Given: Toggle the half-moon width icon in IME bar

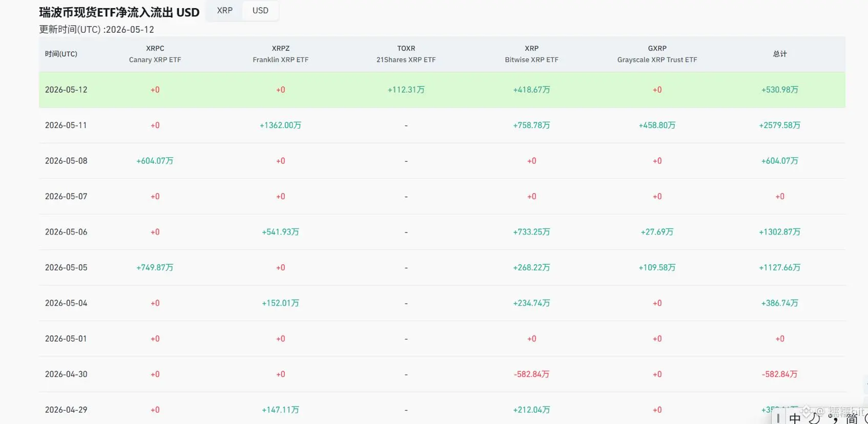Looking at the screenshot, I should [814, 419].
